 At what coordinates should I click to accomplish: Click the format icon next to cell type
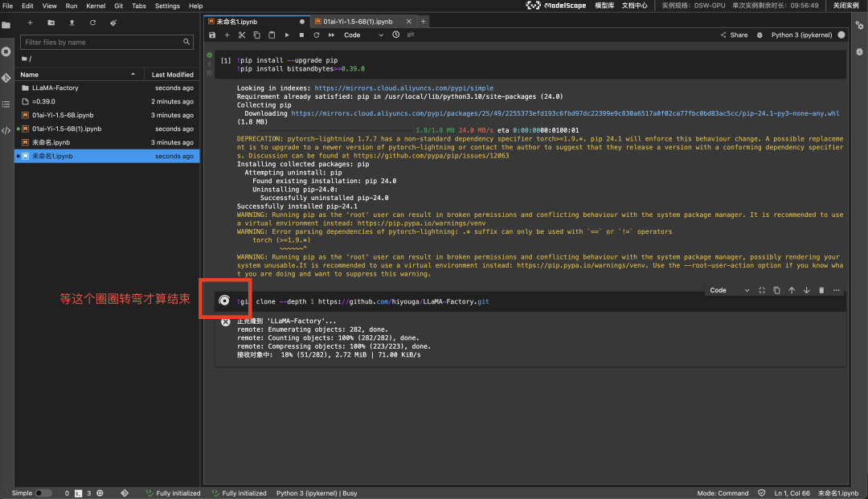pyautogui.click(x=762, y=290)
